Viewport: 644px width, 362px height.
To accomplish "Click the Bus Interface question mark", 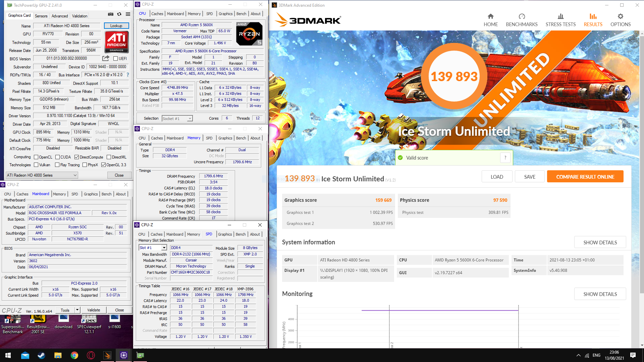I will click(127, 75).
